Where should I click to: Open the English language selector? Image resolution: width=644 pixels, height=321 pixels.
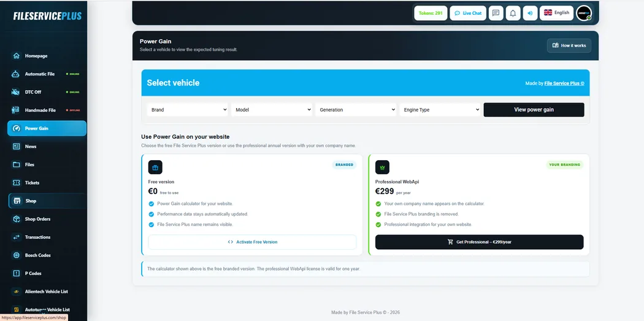tap(556, 13)
